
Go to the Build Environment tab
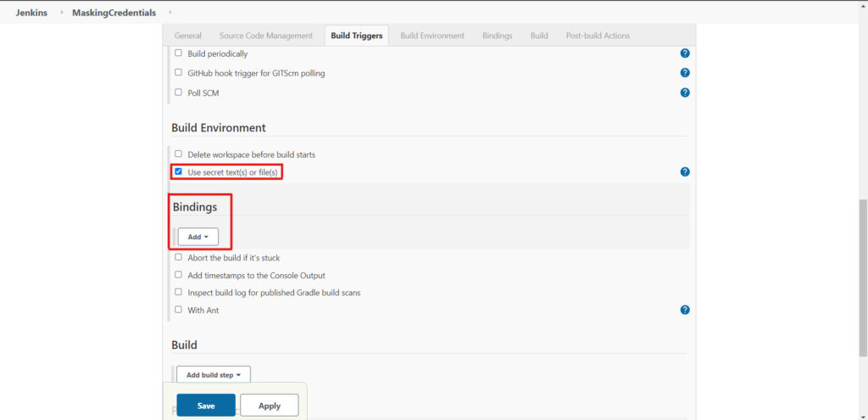(x=432, y=36)
